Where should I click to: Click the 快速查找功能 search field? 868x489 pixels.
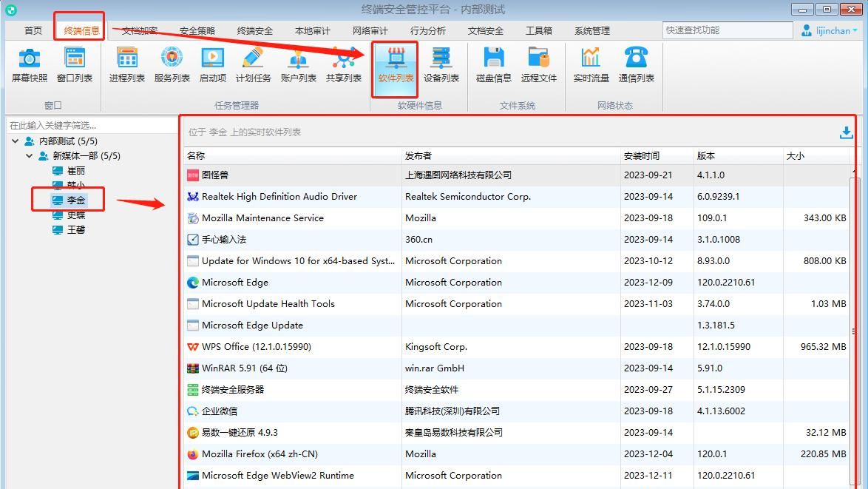[x=727, y=30]
